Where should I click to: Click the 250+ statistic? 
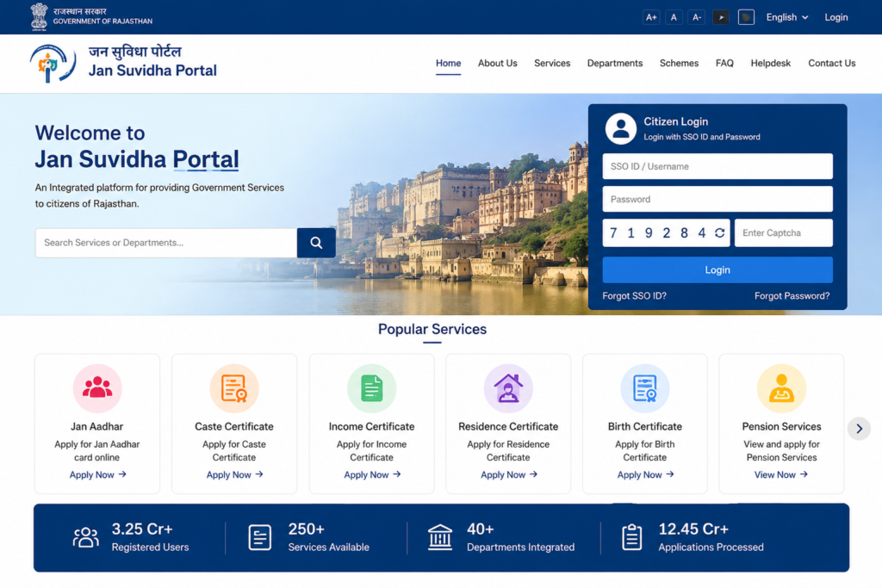pyautogui.click(x=306, y=529)
